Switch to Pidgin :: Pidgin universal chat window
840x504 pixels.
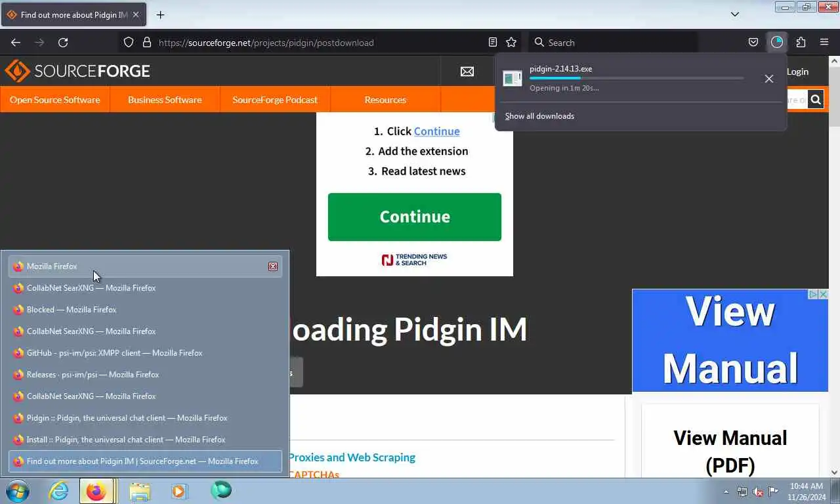145,418
